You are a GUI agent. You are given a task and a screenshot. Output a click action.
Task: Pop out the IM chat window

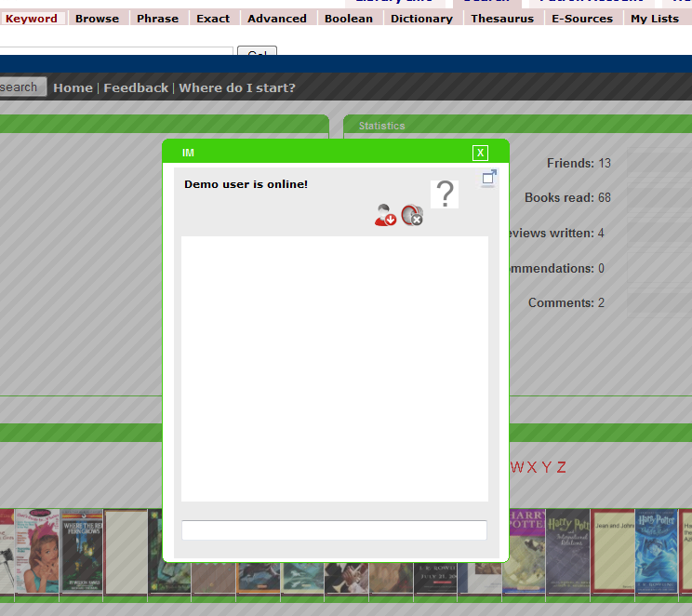click(489, 178)
